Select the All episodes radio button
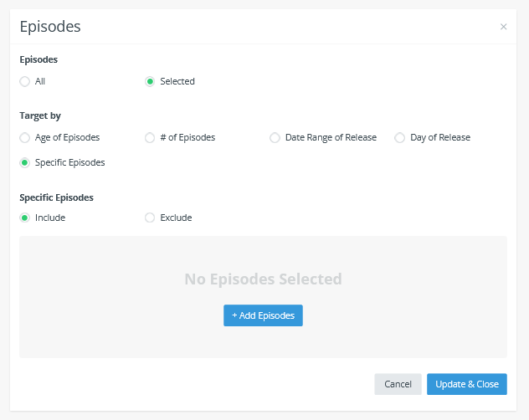 point(25,82)
